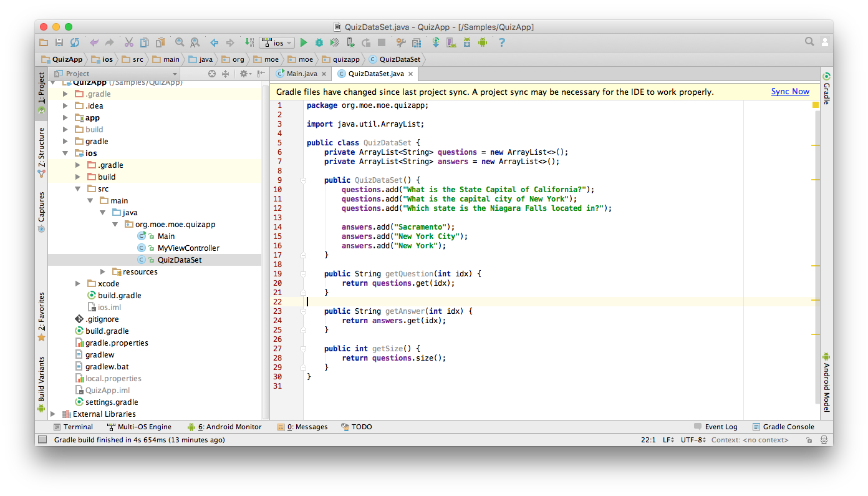Click the Attach Debugger to Process icon
Image resolution: width=868 pixels, height=496 pixels.
[350, 42]
